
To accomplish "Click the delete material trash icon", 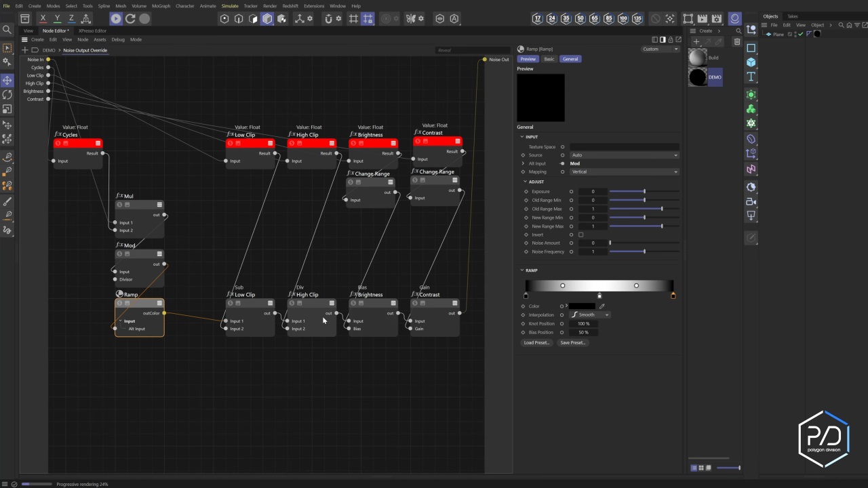I will 737,42.
